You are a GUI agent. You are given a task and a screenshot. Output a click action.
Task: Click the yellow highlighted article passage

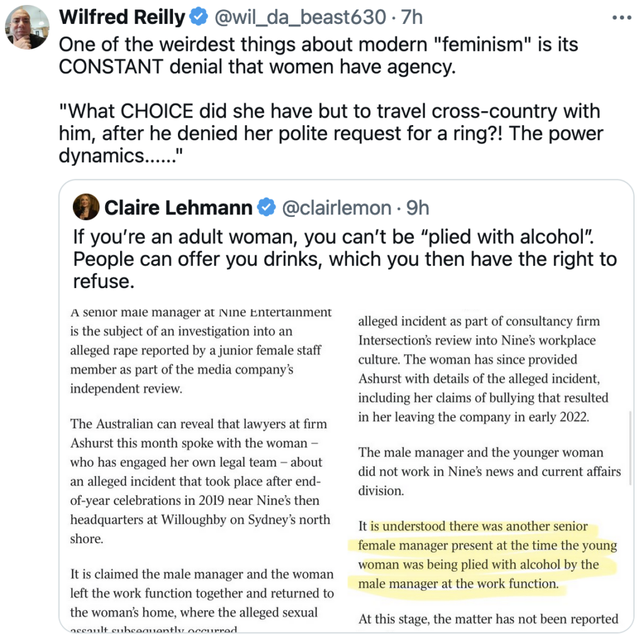(480, 555)
